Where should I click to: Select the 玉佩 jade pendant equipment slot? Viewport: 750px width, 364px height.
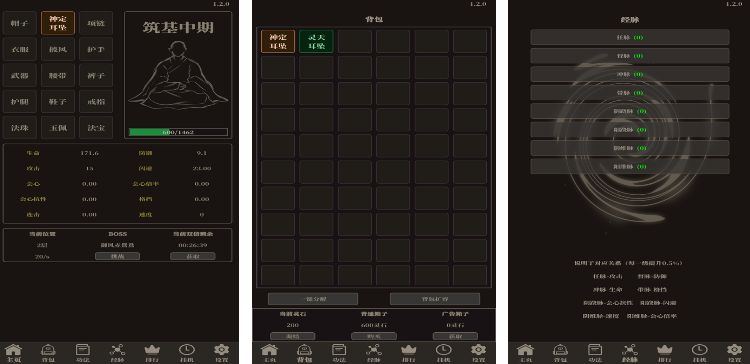tap(58, 128)
